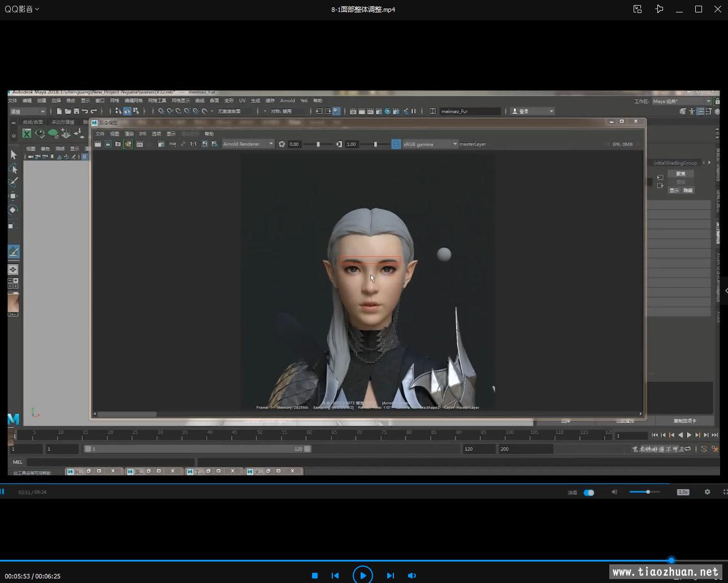Skip to the next video in the player

[x=390, y=576]
